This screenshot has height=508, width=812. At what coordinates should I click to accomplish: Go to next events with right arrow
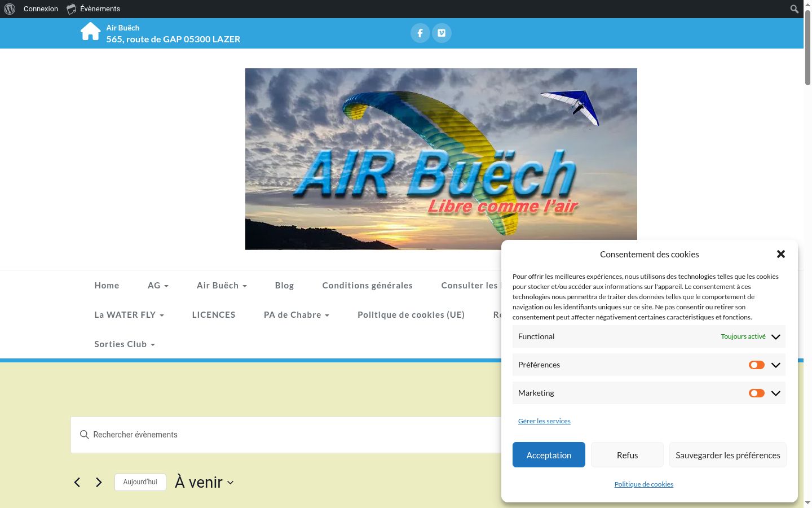tap(99, 482)
